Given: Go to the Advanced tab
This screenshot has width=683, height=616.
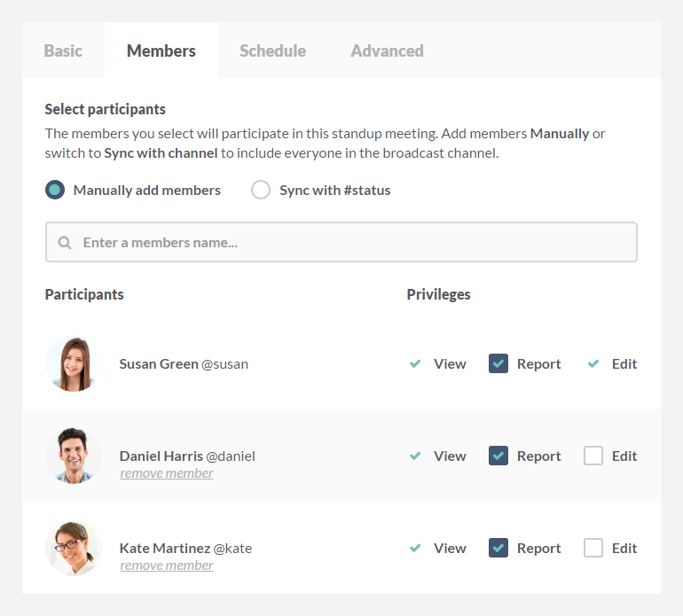Looking at the screenshot, I should point(387,51).
